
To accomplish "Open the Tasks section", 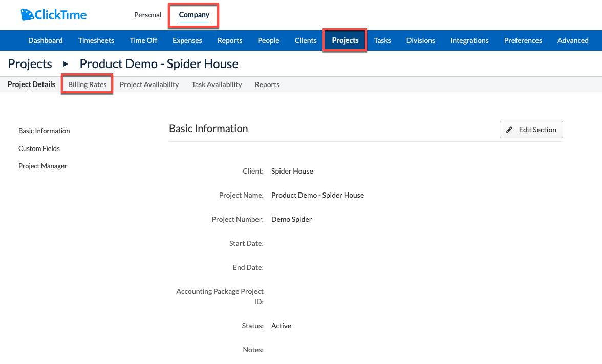I will pyautogui.click(x=382, y=40).
